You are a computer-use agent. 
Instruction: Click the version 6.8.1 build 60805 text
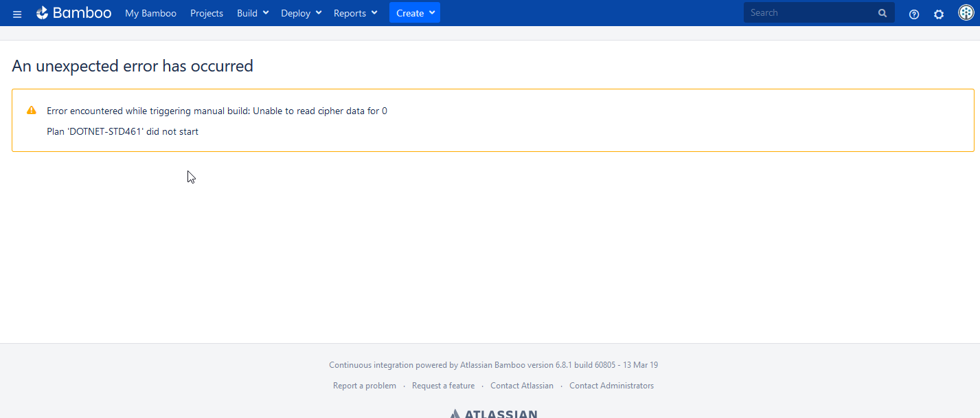[x=570, y=365]
